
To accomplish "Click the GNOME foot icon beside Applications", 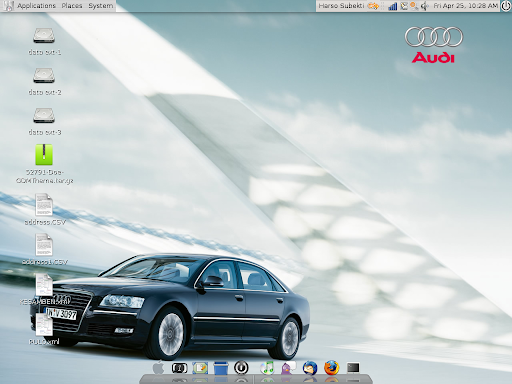I will [8, 6].
